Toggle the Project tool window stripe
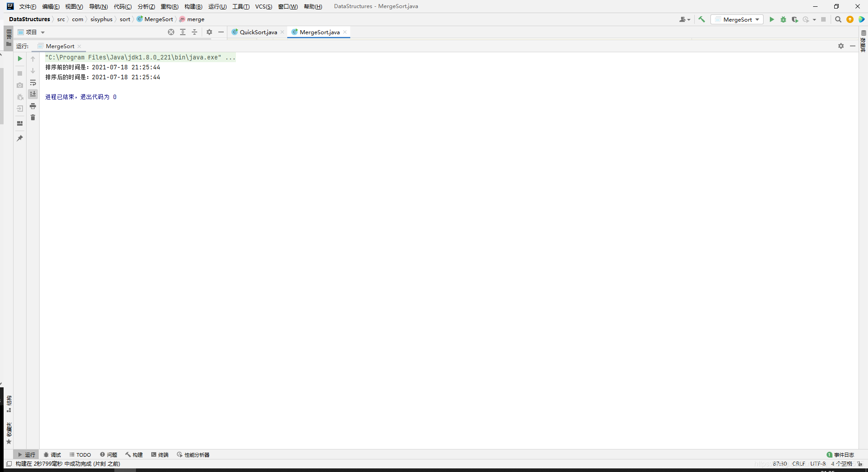The image size is (868, 472). click(x=9, y=38)
